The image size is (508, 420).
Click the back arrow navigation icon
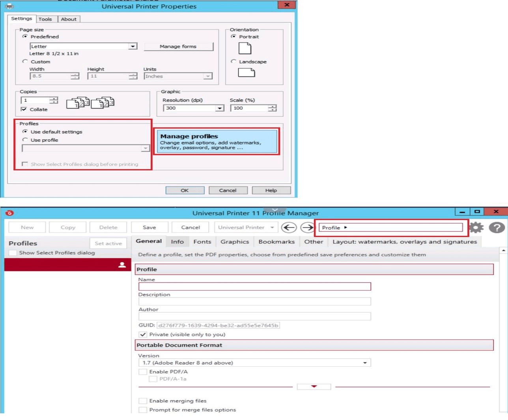pos(289,228)
